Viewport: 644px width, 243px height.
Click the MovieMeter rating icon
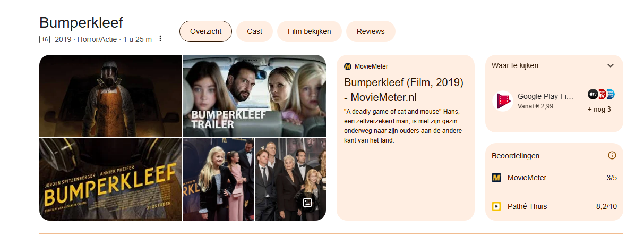pyautogui.click(x=496, y=178)
